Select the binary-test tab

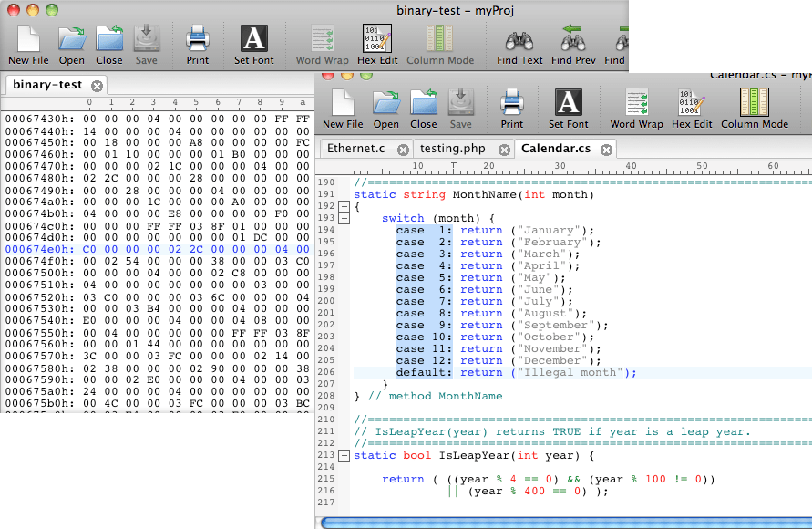tap(47, 85)
